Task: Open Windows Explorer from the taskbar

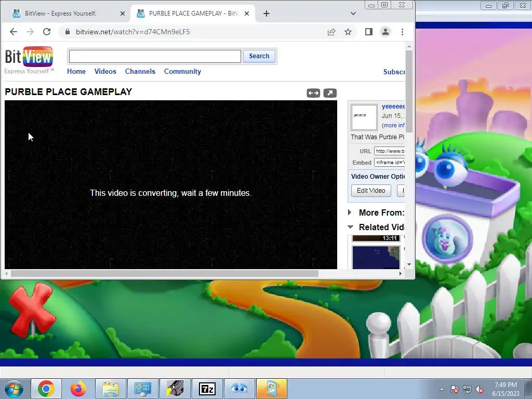Action: [x=111, y=389]
